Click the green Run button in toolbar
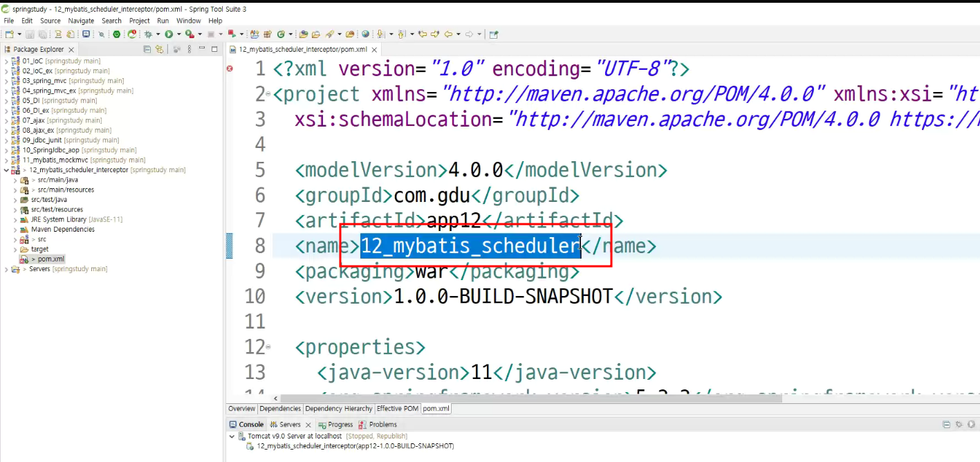 click(169, 34)
